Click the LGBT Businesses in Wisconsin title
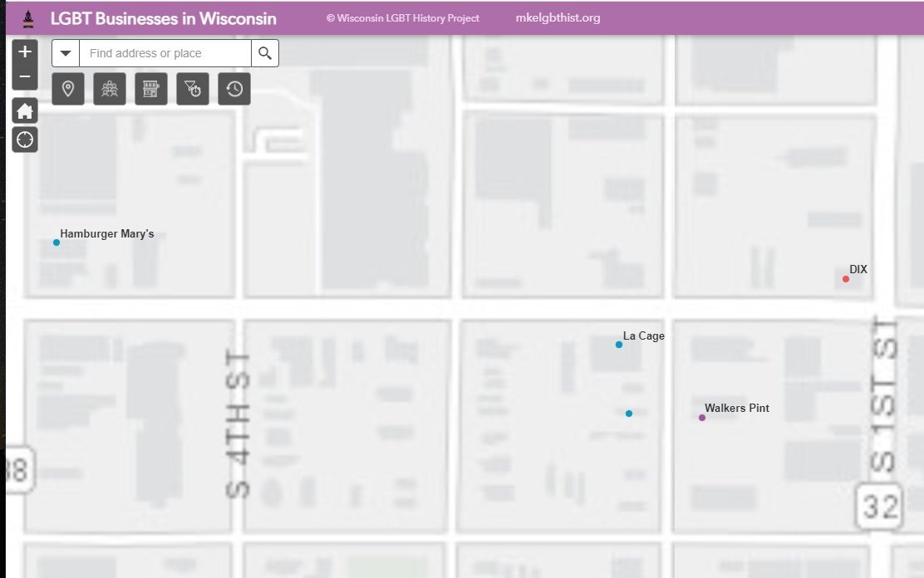The height and width of the screenshot is (578, 924). [x=164, y=18]
